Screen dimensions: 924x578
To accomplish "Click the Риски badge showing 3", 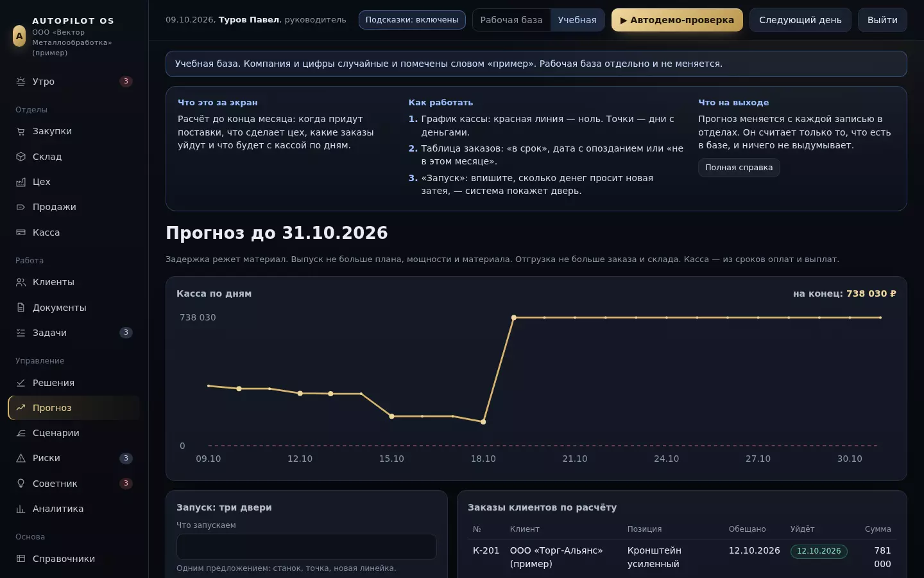I will 126,458.
